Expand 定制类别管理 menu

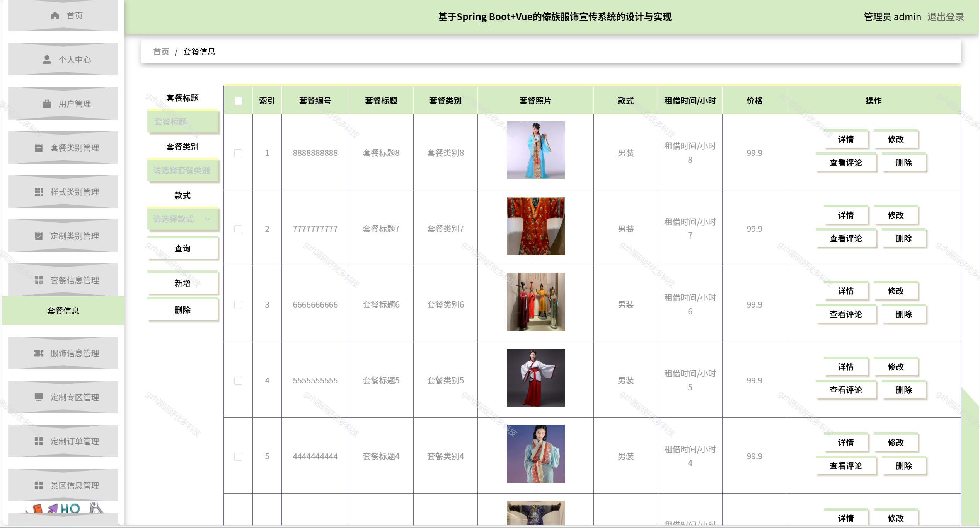[63, 236]
